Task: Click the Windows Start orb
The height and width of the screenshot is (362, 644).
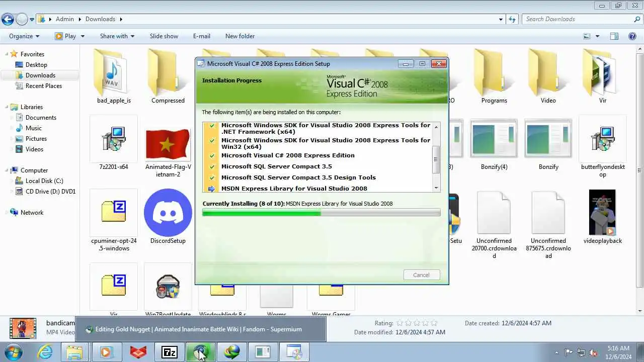Action: 13,352
